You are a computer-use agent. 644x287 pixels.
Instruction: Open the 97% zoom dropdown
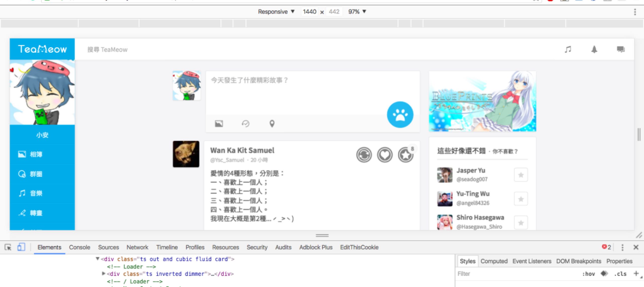[357, 12]
